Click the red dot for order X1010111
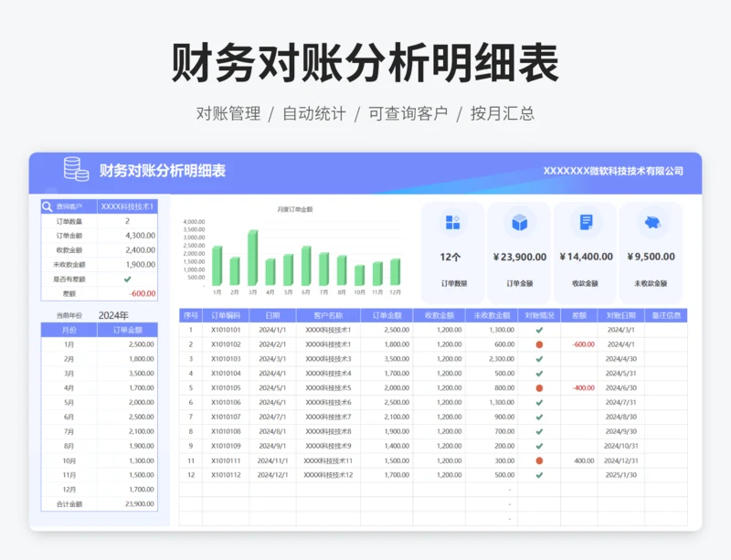731x560 pixels. 539,460
